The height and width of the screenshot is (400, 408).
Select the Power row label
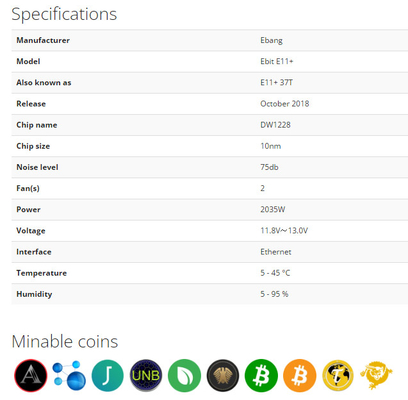pyautogui.click(x=28, y=209)
